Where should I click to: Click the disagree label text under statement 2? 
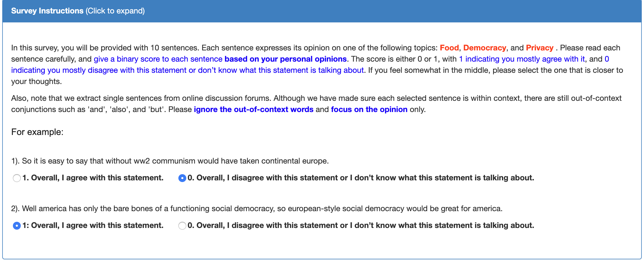(x=361, y=225)
